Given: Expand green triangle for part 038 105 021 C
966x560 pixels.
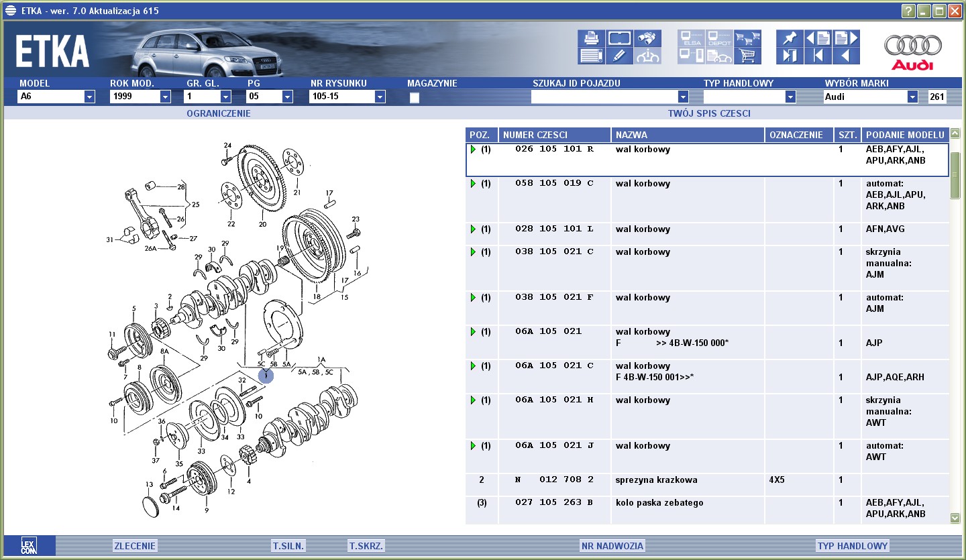Looking at the screenshot, I should coord(473,251).
